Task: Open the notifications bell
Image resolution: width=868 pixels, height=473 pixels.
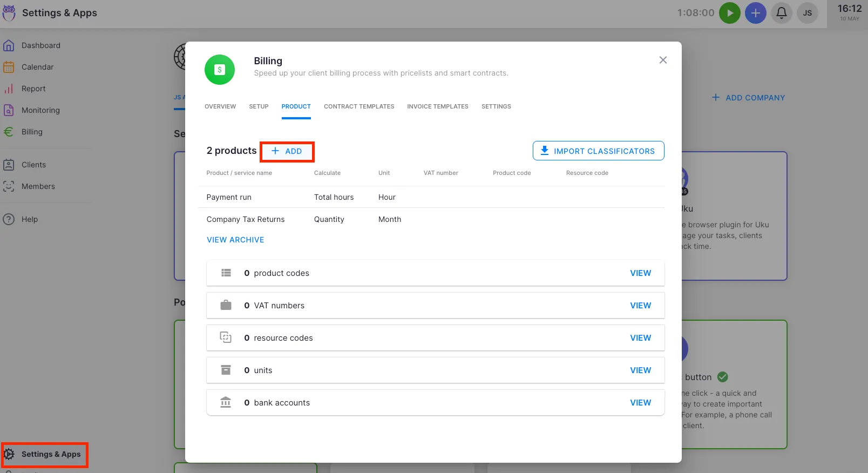Action: [781, 13]
